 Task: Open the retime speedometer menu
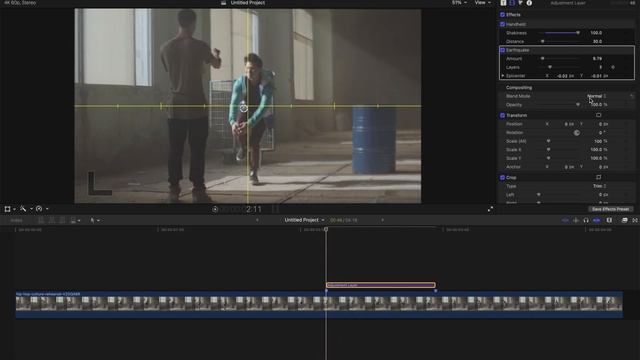coord(42,209)
